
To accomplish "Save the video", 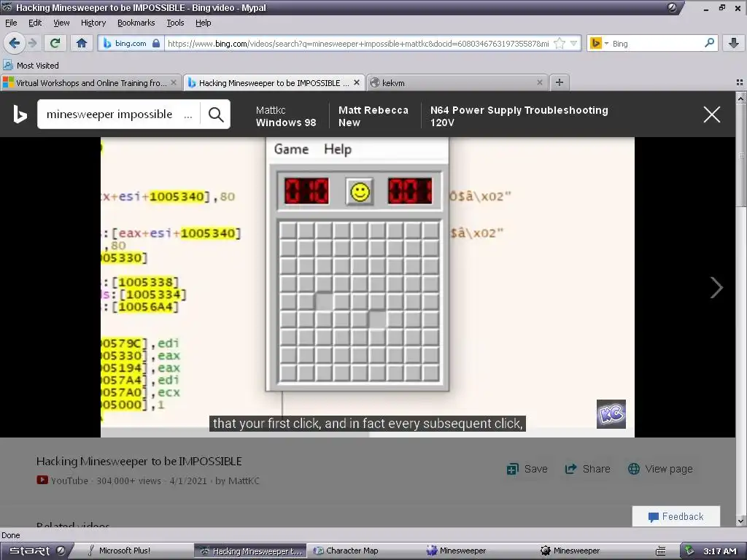I will pyautogui.click(x=527, y=469).
